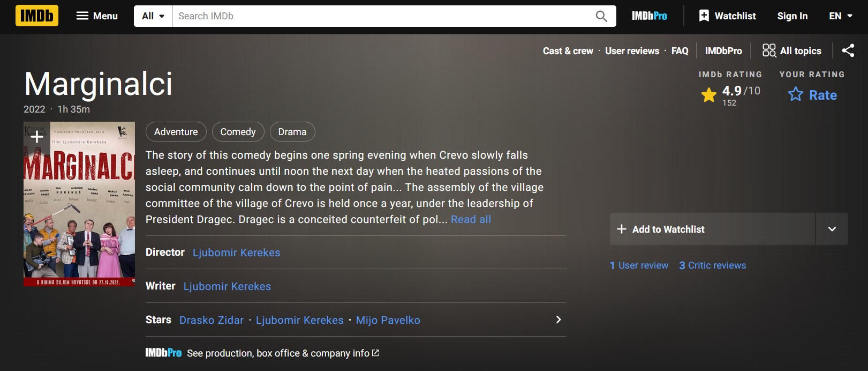Select the Drama genre chip
The width and height of the screenshot is (868, 371).
point(292,132)
